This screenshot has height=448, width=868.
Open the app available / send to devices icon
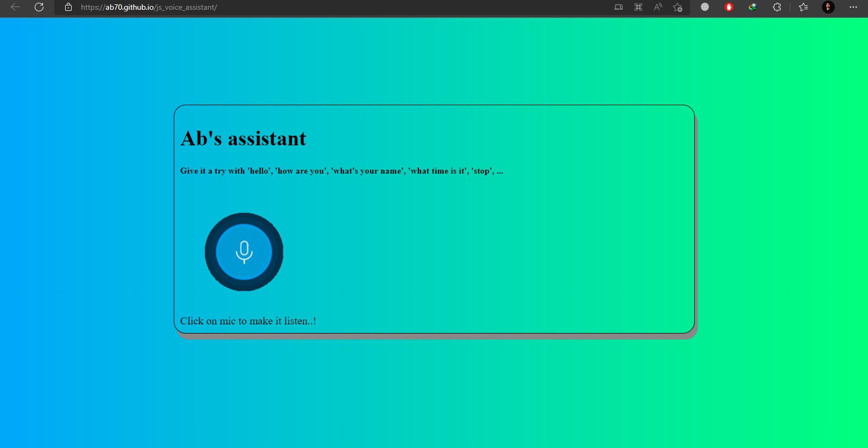(x=618, y=7)
